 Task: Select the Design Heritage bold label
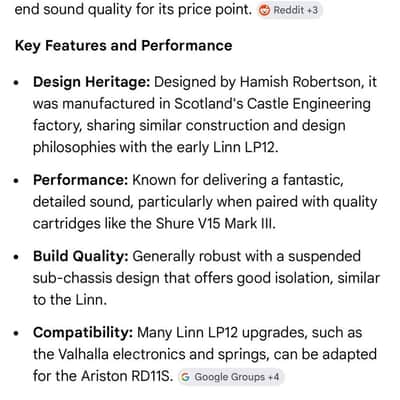92,82
